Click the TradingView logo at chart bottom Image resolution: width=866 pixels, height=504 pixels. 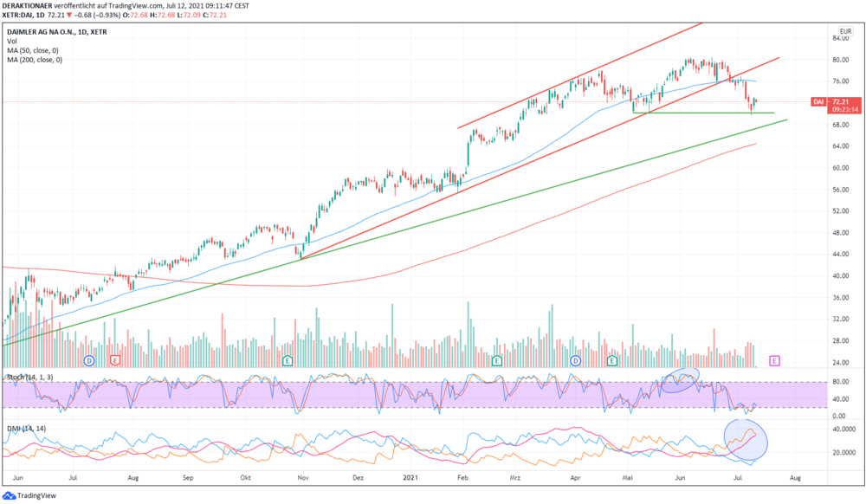tap(29, 495)
